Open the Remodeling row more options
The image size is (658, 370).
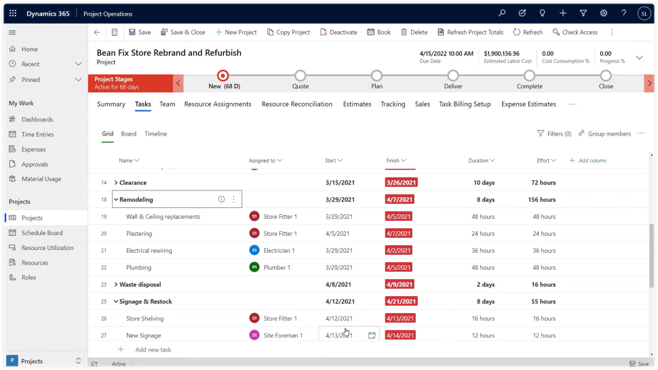coord(234,200)
